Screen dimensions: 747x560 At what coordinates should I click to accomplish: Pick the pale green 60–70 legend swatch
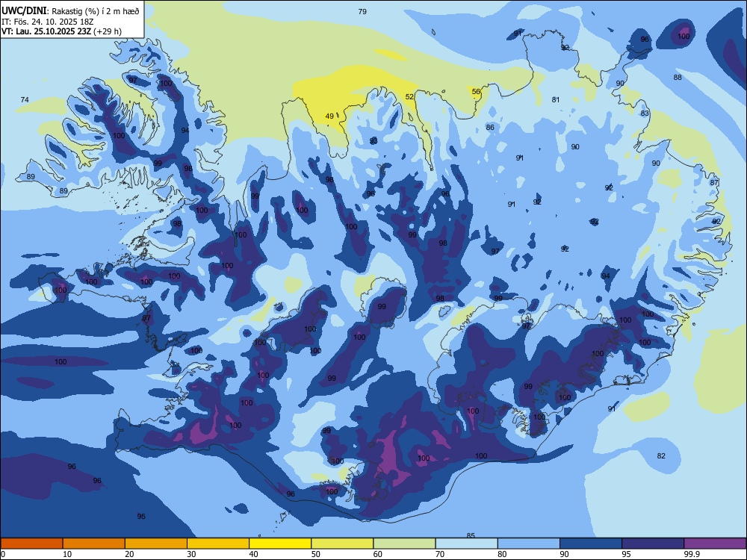(x=404, y=544)
